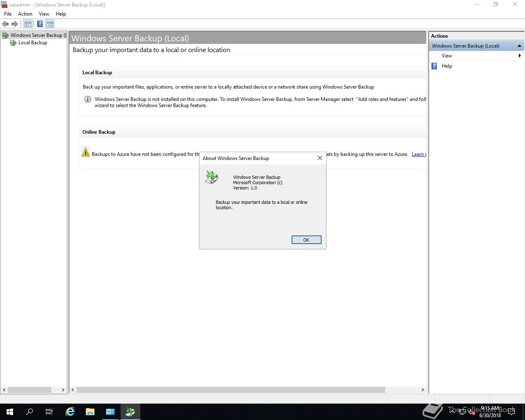Click the backup icon in About dialog
Screen dimensions: 525x420
tap(212, 177)
